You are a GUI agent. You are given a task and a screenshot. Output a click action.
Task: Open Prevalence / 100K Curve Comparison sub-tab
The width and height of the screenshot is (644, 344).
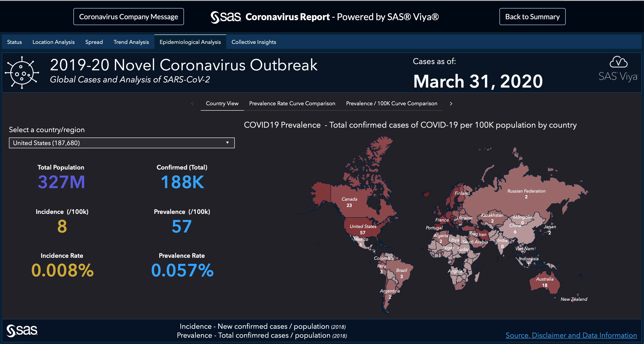(x=392, y=103)
